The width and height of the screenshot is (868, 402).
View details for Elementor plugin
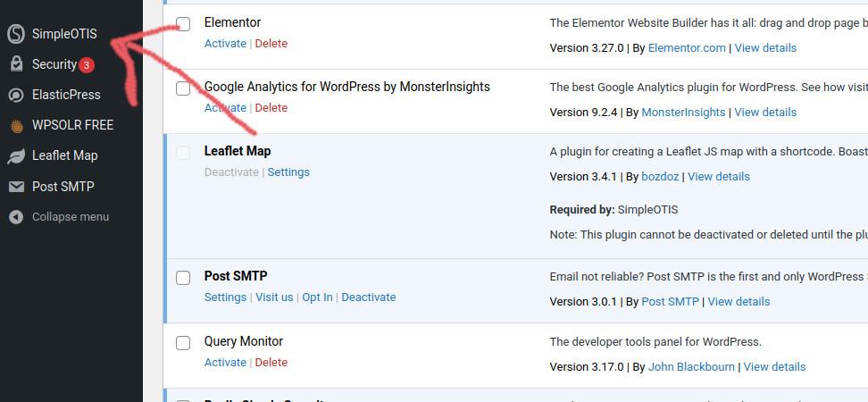[765, 48]
